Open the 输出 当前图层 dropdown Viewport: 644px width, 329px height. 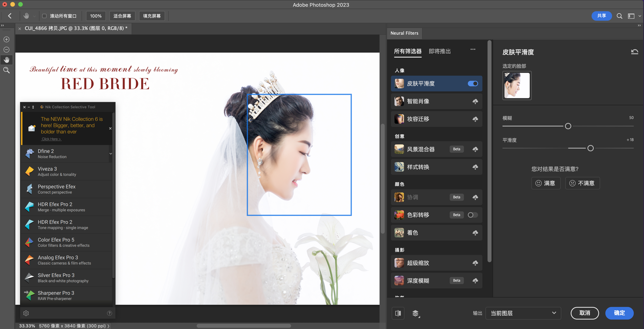[523, 313]
